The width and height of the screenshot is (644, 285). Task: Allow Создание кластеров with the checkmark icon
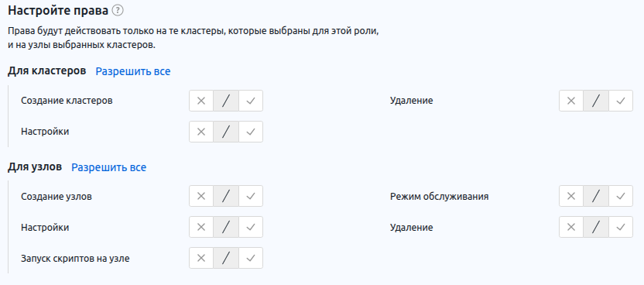tap(251, 101)
